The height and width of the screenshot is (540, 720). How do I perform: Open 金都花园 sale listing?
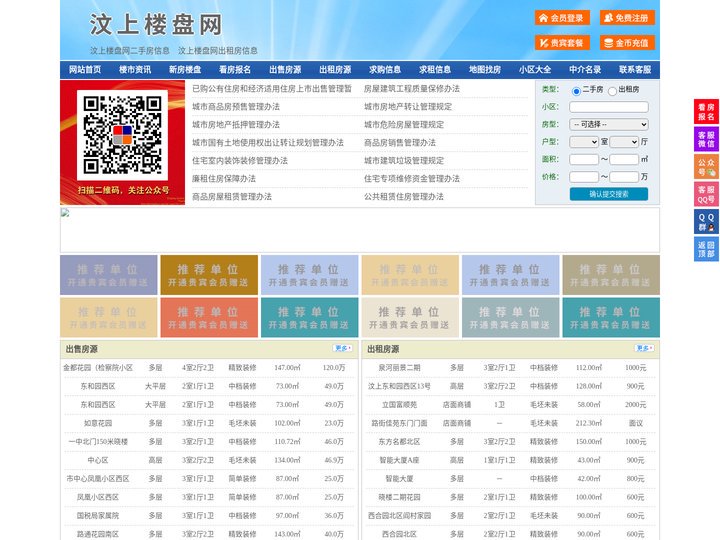point(98,368)
